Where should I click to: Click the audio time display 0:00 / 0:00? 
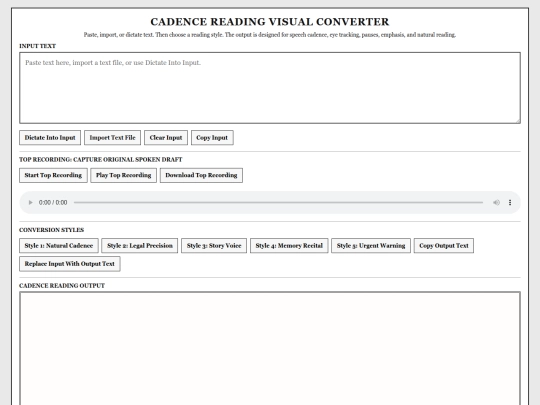click(x=53, y=202)
